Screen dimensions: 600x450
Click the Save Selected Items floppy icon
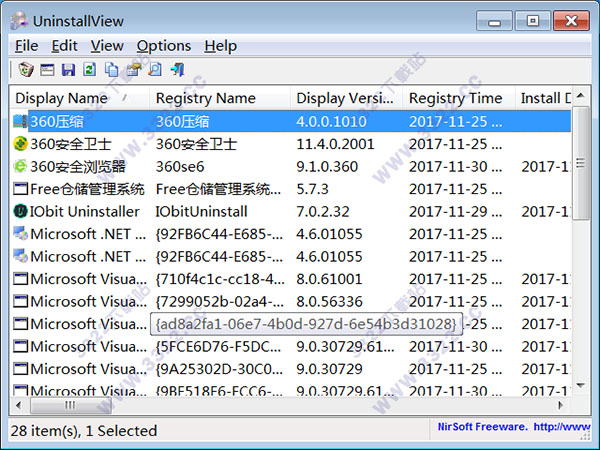(68, 70)
